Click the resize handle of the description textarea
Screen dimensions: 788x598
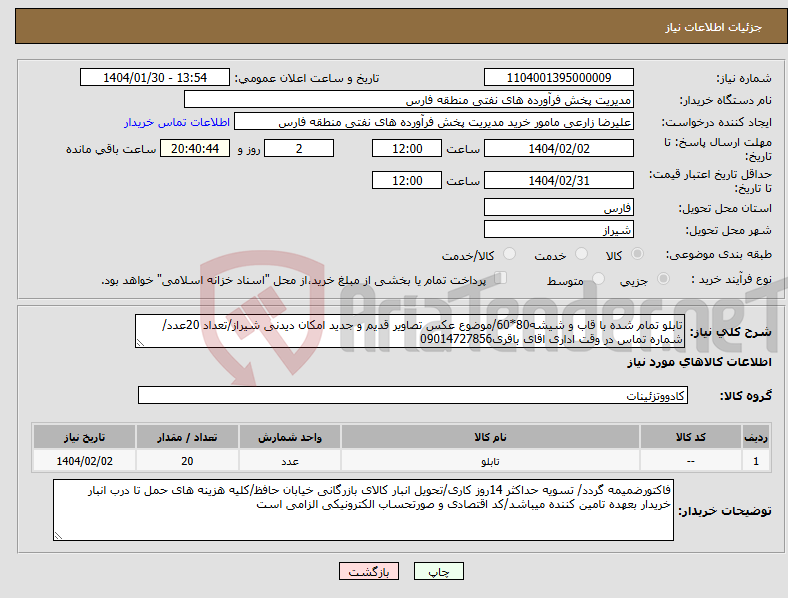[x=140, y=343]
